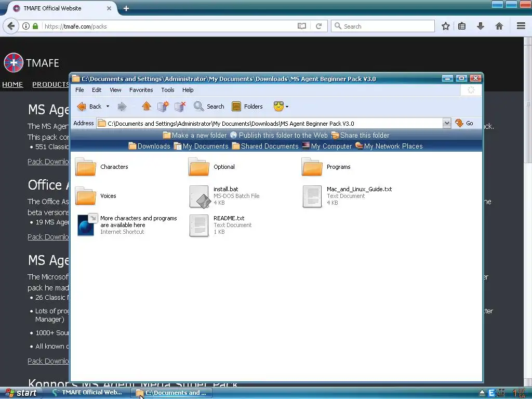Image resolution: width=532 pixels, height=399 pixels.
Task: Click the site information icon in URL bar
Action: tap(26, 26)
